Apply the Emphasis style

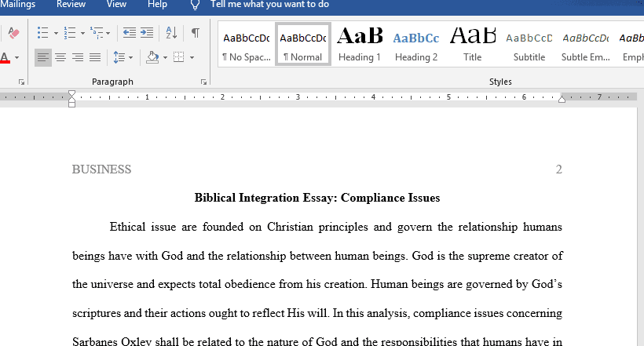pos(631,45)
